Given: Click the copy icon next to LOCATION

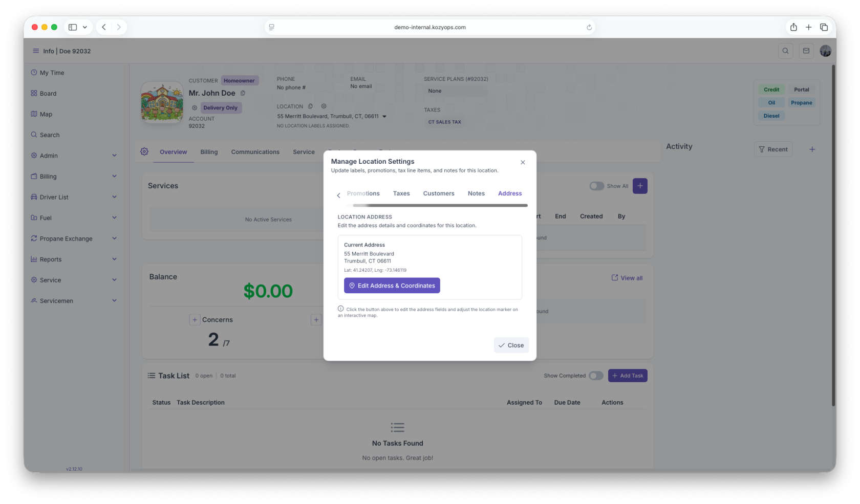Looking at the screenshot, I should click(310, 106).
